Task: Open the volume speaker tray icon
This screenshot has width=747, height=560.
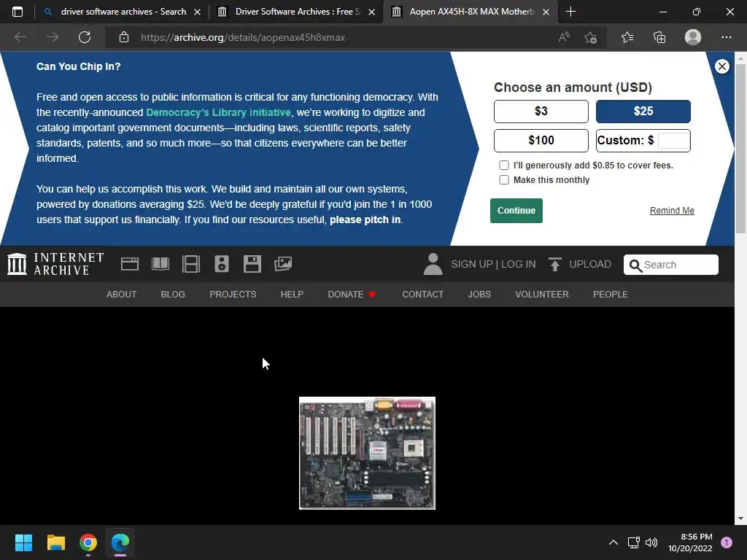Action: [x=651, y=542]
